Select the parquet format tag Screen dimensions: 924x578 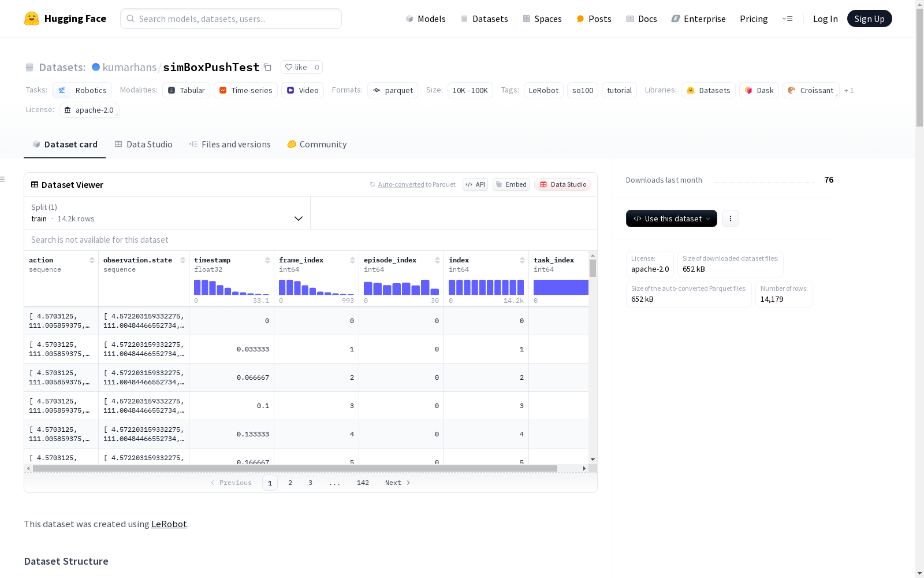point(393,90)
